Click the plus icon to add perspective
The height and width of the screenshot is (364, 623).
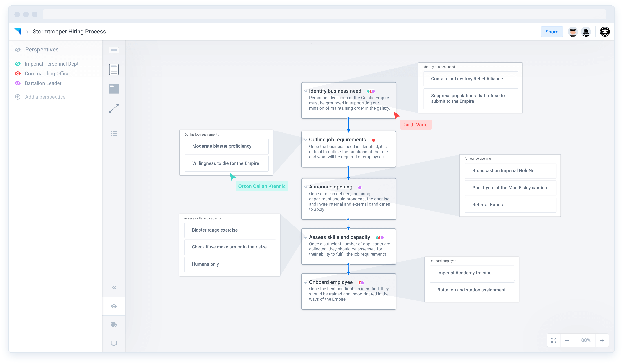(x=17, y=97)
